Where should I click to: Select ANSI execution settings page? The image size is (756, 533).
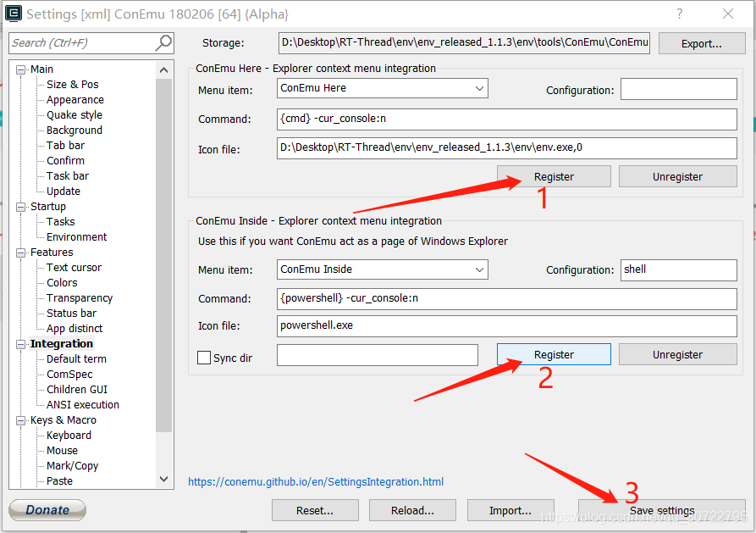(82, 405)
